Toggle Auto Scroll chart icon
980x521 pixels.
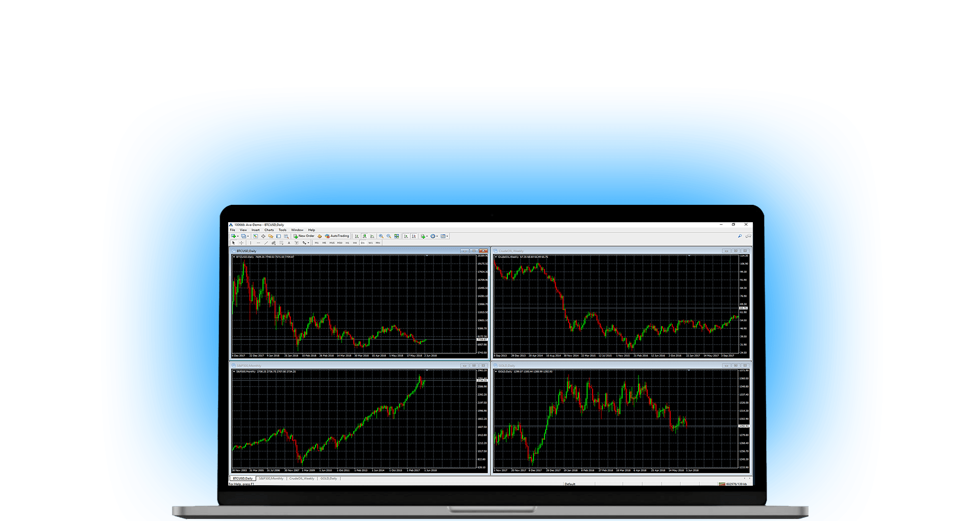406,236
